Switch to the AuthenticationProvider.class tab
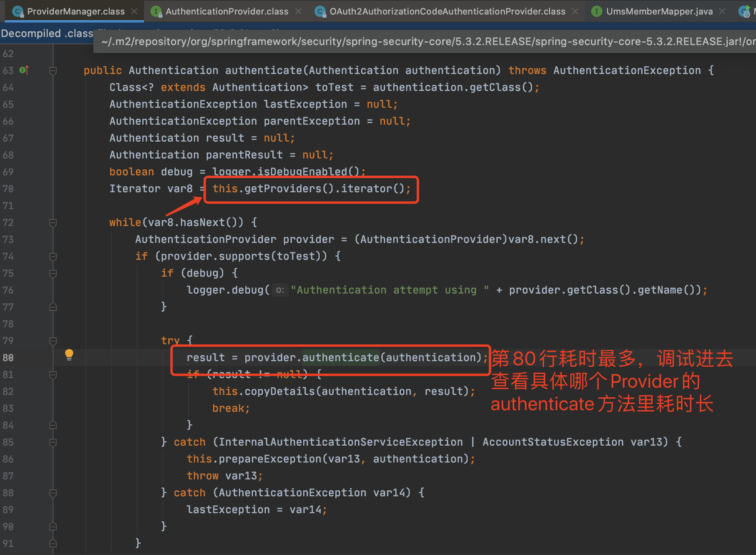 [227, 12]
